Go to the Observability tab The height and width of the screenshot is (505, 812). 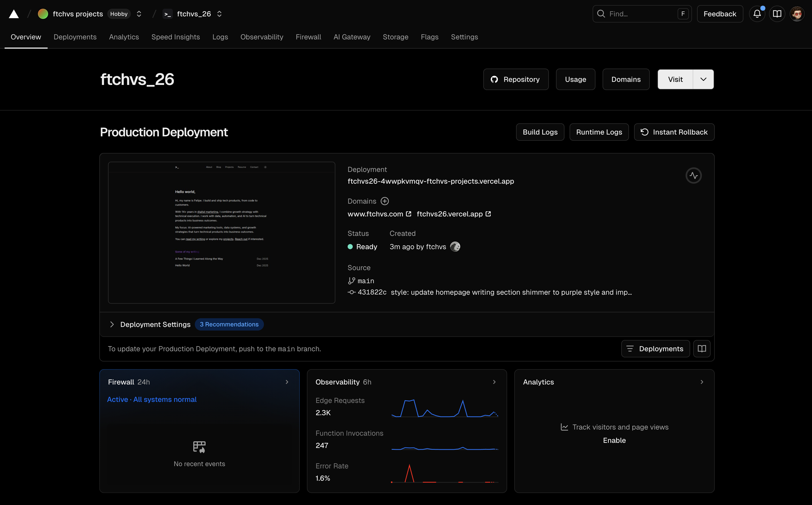[x=262, y=37]
